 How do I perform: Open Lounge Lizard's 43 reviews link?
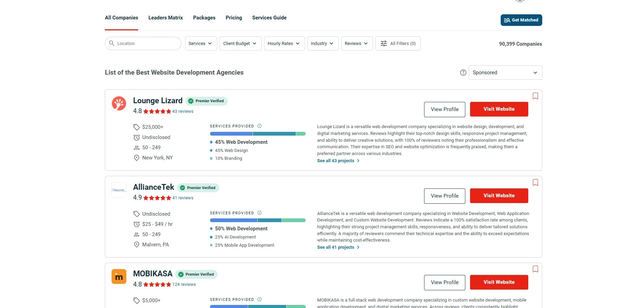(183, 111)
